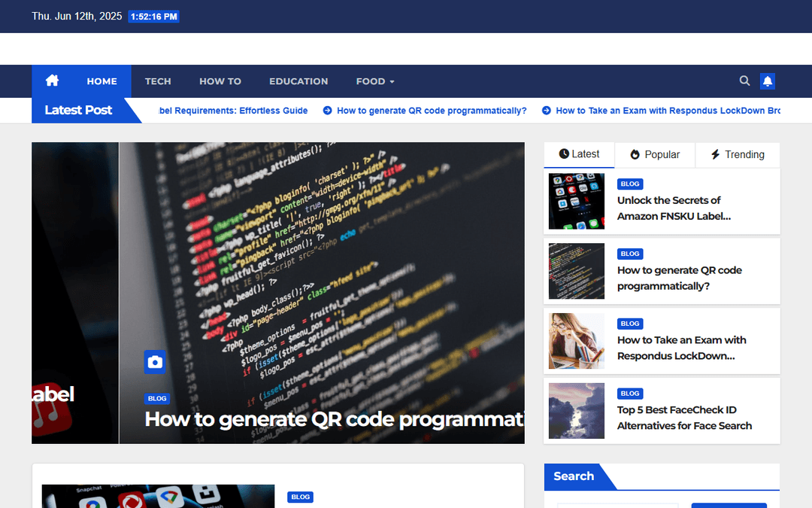
Task: Click the date 'Thu. Jun 12th, 2025'
Action: tap(77, 16)
